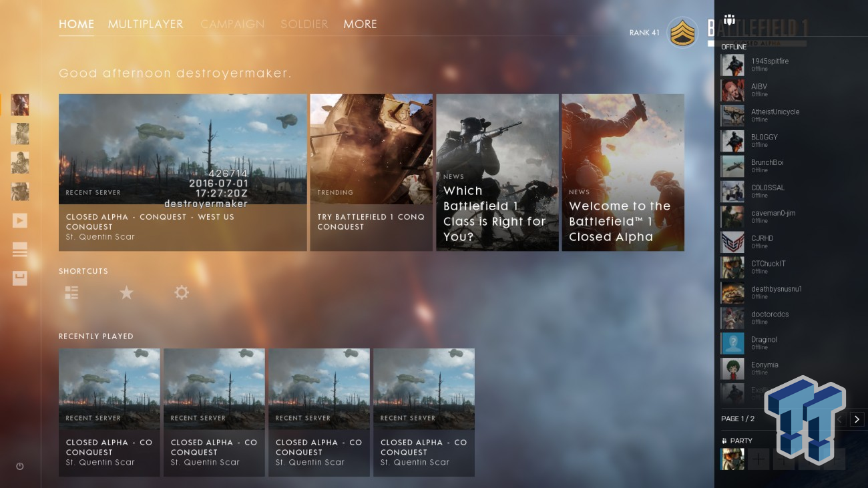Image resolution: width=868 pixels, height=488 pixels.
Task: Open the server browser shortcut icon
Action: pos(71,292)
